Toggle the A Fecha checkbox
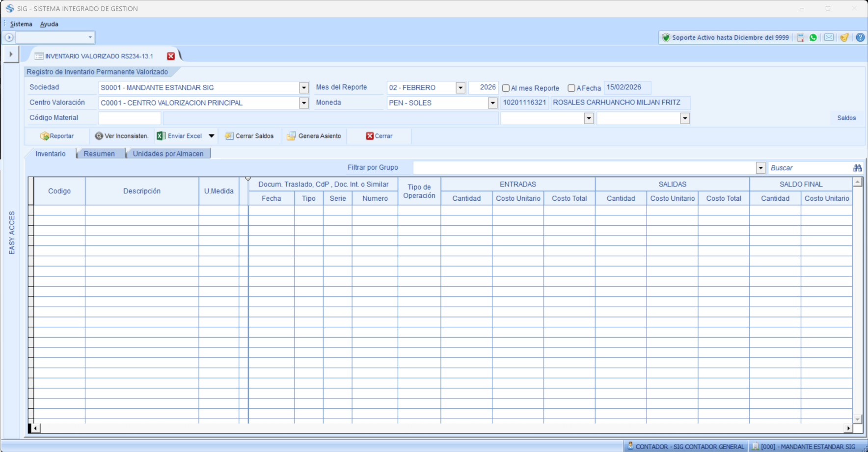The width and height of the screenshot is (868, 452). [x=571, y=88]
